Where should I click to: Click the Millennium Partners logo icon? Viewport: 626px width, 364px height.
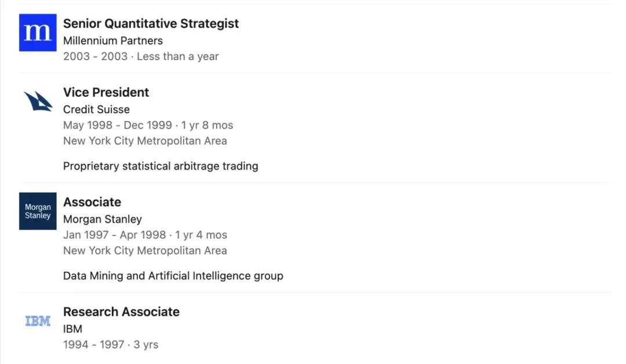coord(38,32)
